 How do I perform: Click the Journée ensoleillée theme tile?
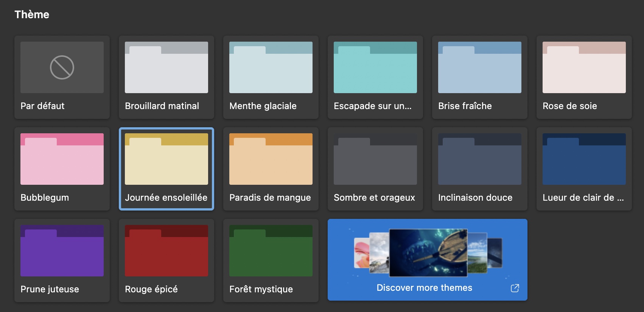tap(166, 169)
